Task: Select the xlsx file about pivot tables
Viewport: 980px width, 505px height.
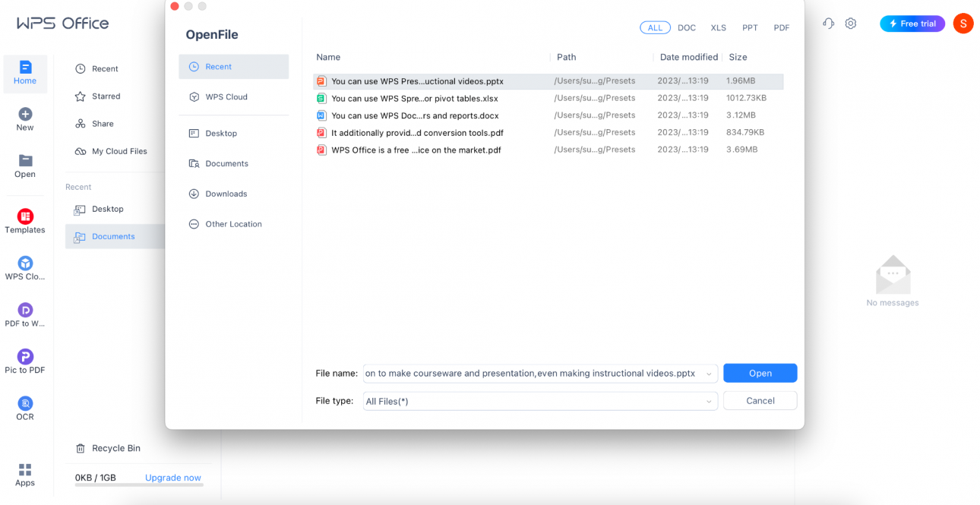Action: 548,98
